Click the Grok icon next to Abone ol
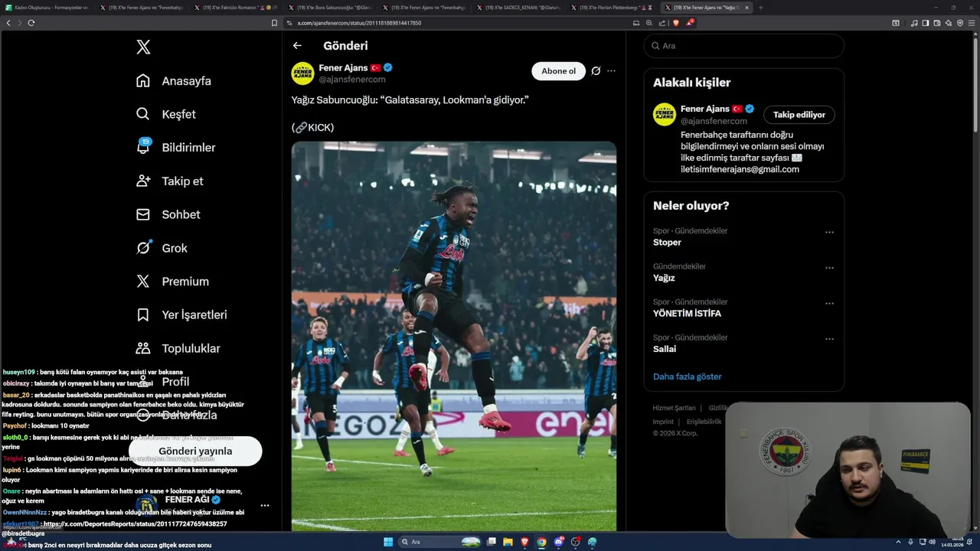Screen dimensions: 980x551 pyautogui.click(x=596, y=71)
